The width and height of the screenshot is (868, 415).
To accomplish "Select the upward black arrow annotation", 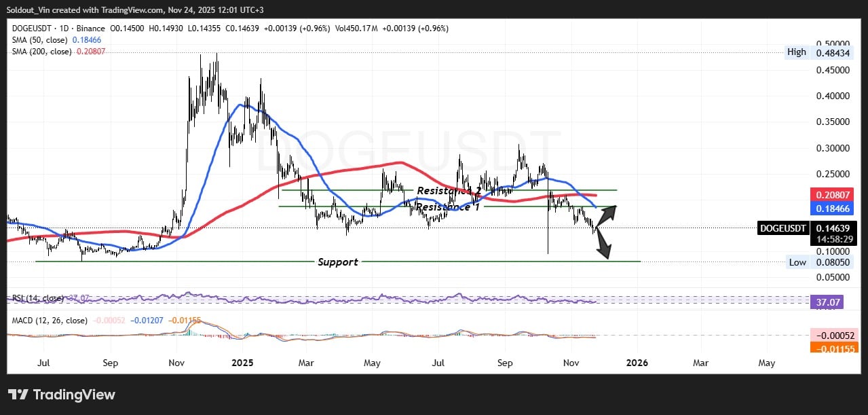I will click(606, 213).
